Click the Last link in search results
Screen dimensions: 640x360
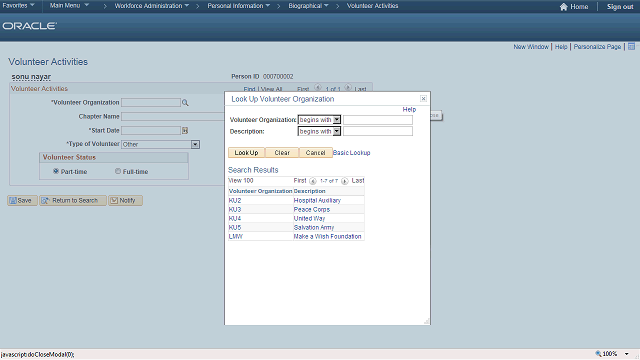[358, 180]
